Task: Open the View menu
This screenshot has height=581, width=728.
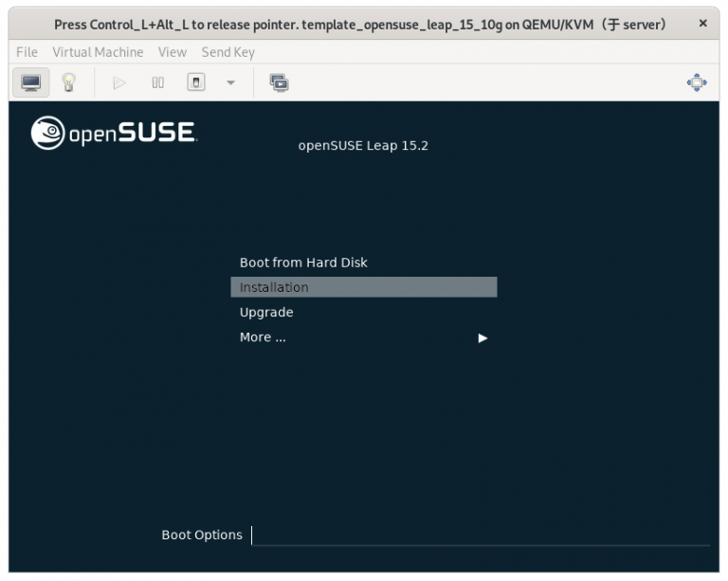Action: [173, 52]
